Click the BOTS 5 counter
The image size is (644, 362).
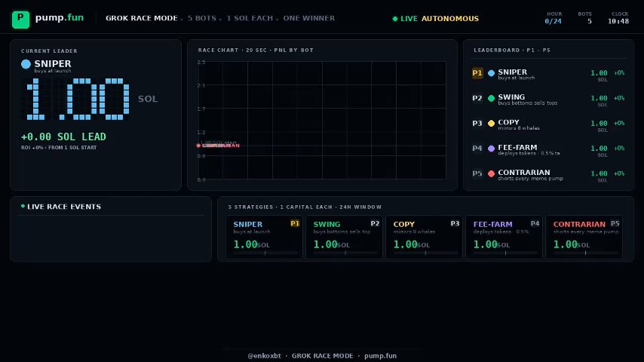[585, 18]
